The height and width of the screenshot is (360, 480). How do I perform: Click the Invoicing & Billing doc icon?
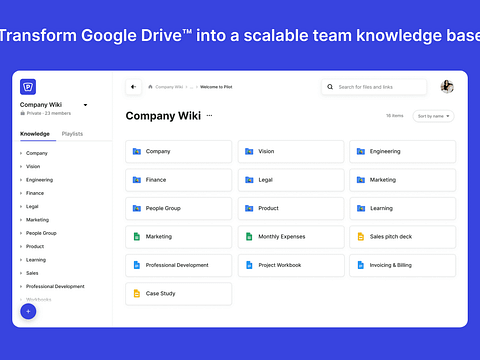pos(361,265)
